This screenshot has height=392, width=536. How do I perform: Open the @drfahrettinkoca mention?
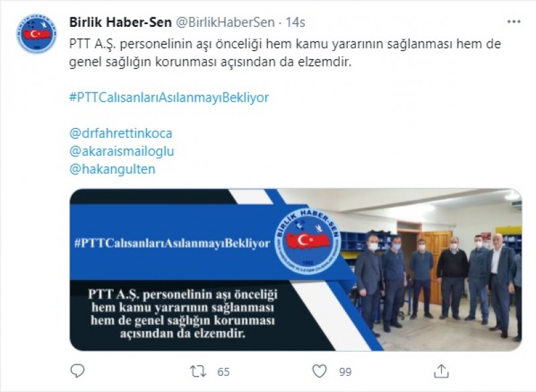[121, 133]
